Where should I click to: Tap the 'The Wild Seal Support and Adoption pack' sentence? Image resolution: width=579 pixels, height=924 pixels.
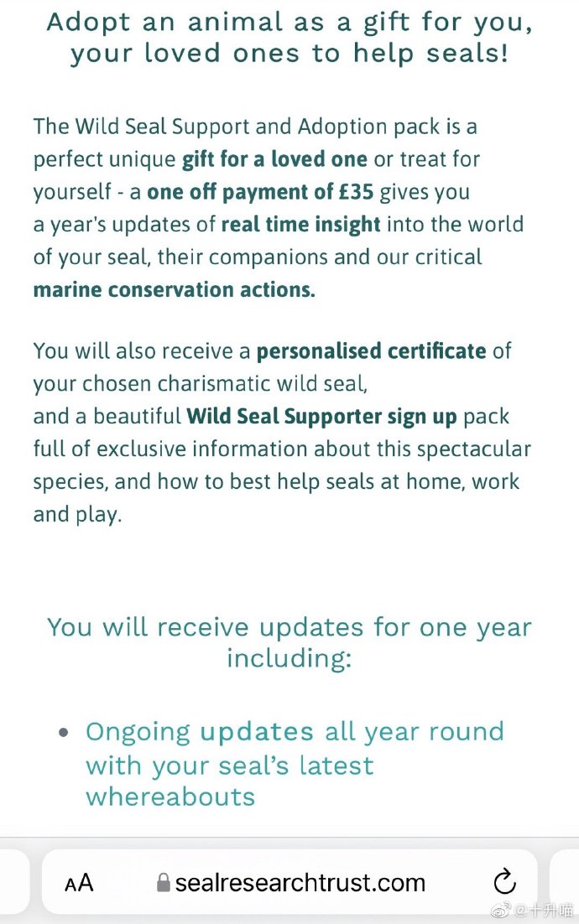pos(255,127)
